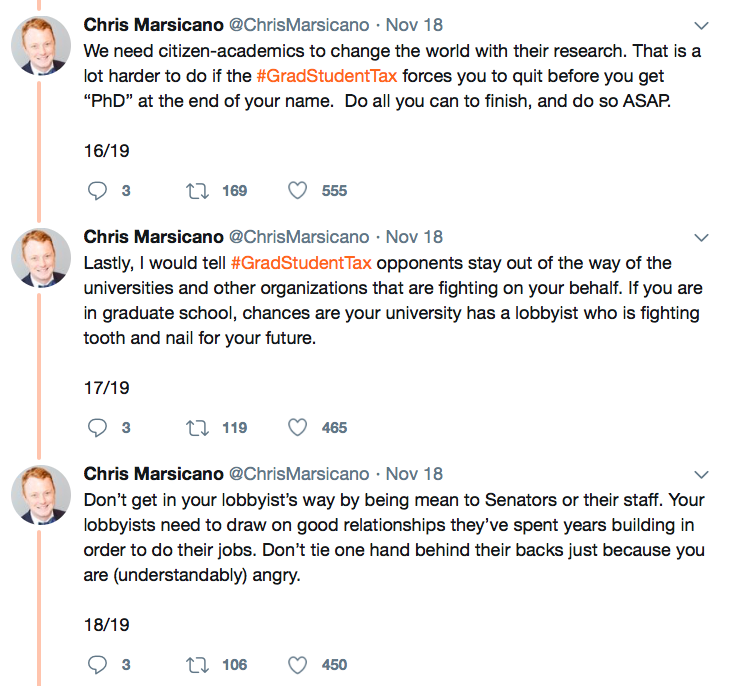Open #GradStudentTax hashtag in 17/19 tweet
Screen dimensions: 739x686
pos(301,263)
